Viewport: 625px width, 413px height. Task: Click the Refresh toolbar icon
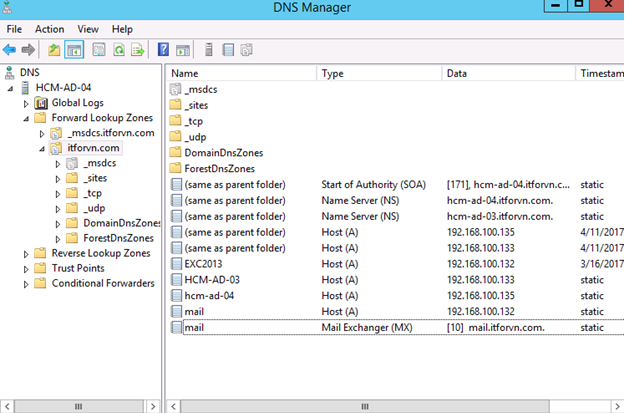118,49
